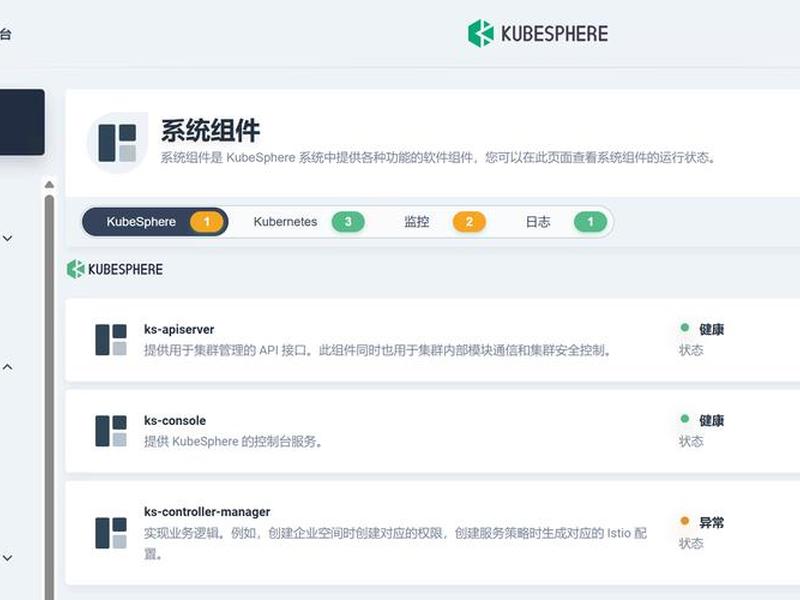The image size is (800, 600).
Task: Click the system components icon beside 系统组件 title
Action: click(x=117, y=143)
